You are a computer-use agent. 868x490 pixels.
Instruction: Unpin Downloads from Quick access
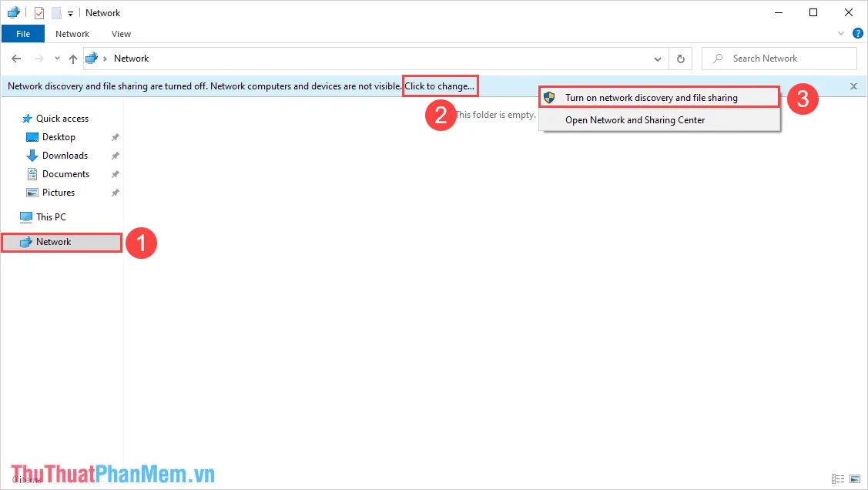[x=115, y=155]
